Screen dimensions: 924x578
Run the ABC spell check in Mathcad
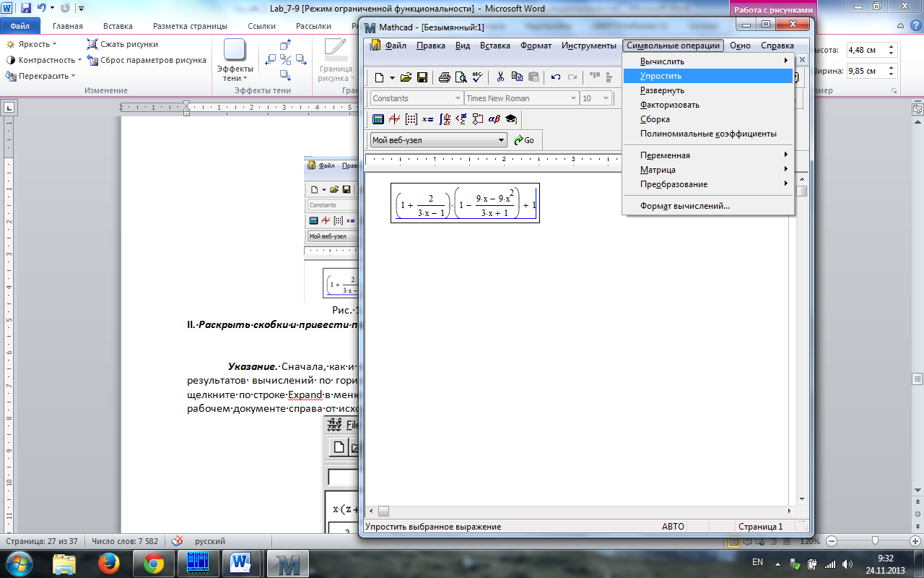pos(476,77)
